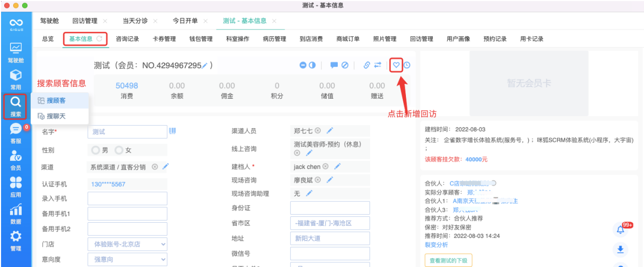Image resolution: width=644 pixels, height=267 pixels.
Task: Click the notification bell with 99+ badge
Action: click(x=621, y=230)
